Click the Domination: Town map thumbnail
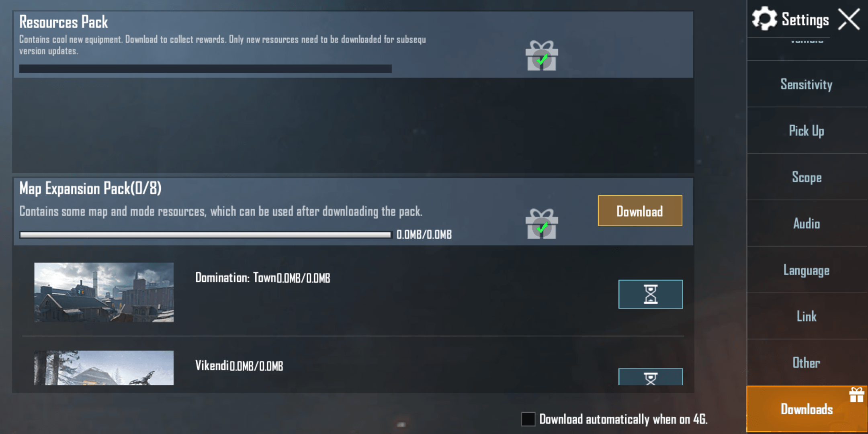Image resolution: width=868 pixels, height=434 pixels. click(104, 292)
